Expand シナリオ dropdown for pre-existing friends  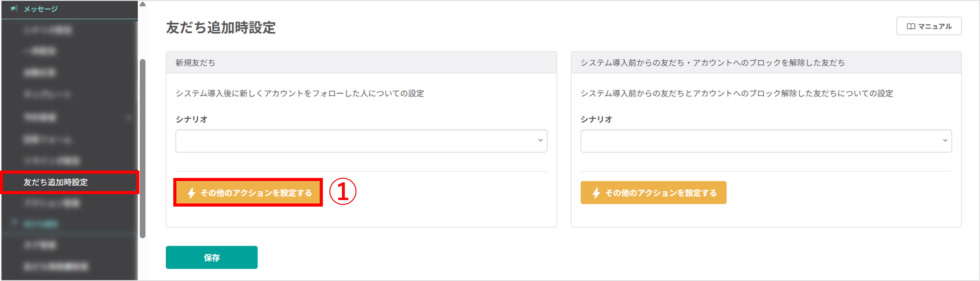(x=766, y=141)
